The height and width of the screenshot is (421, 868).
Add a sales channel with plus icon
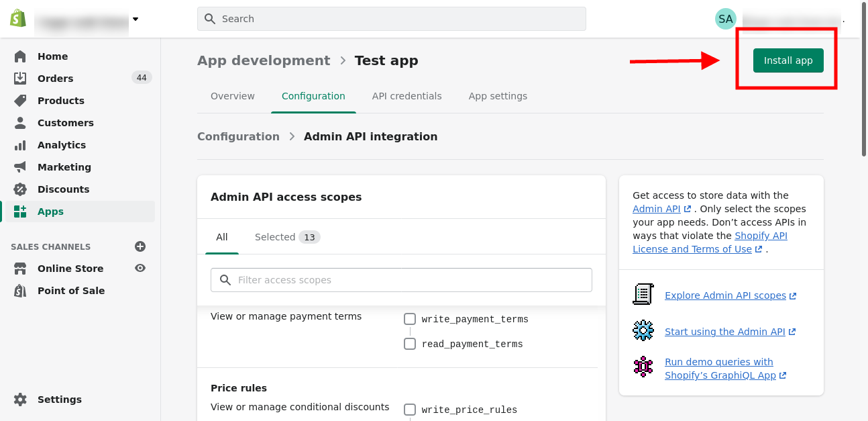[x=140, y=246]
